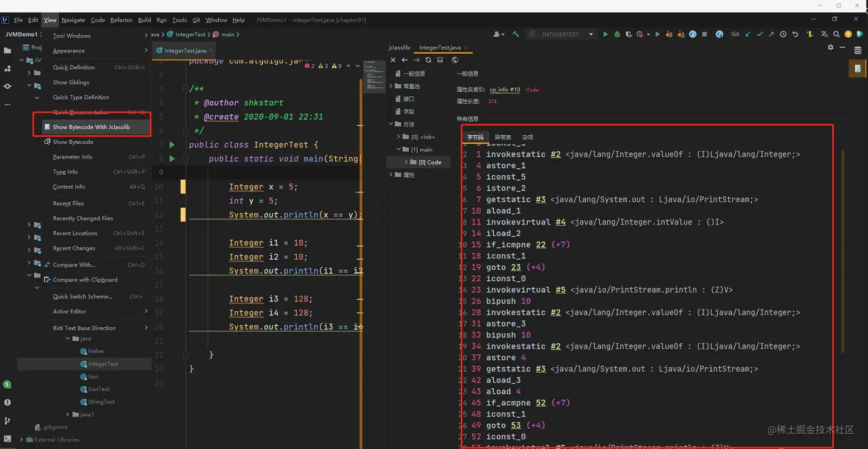Collapse the 方法 methods tree node
Image resolution: width=868 pixels, height=449 pixels.
[x=391, y=124]
